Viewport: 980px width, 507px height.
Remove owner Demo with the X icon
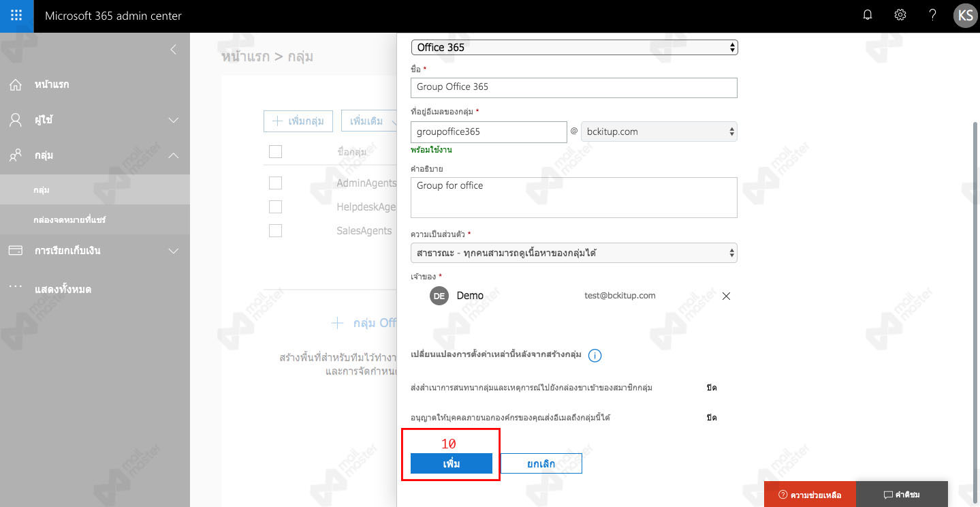[726, 296]
